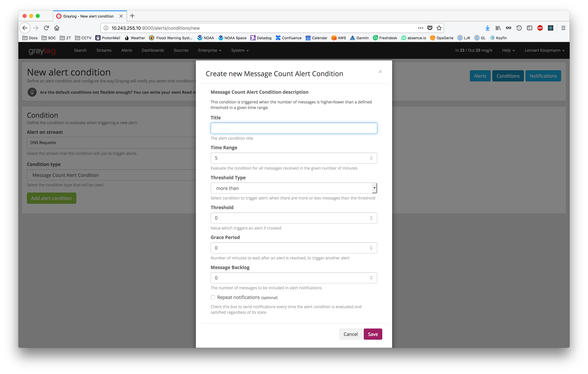
Task: Open the Condition type selector
Action: pos(111,175)
